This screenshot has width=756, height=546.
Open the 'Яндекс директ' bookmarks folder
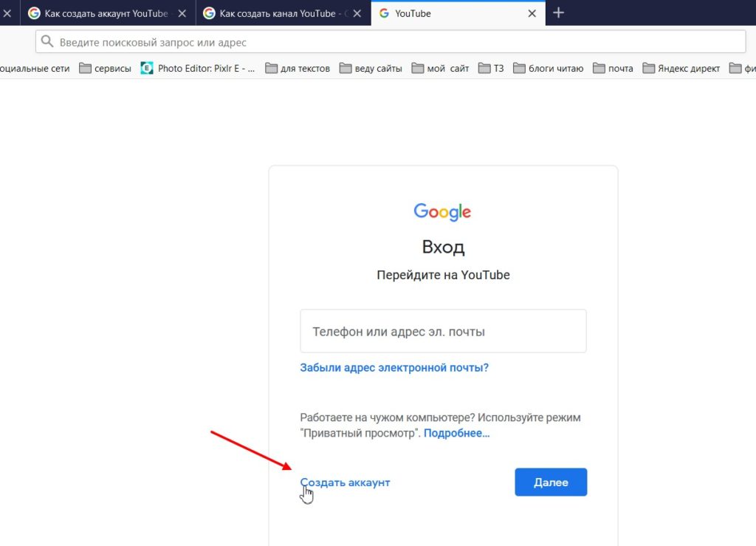(x=681, y=69)
